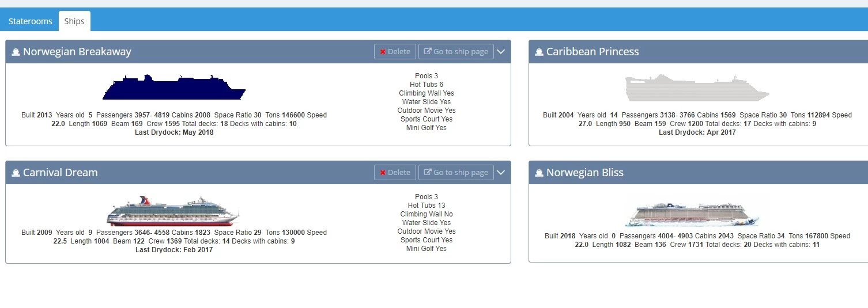This screenshot has width=868, height=308.
Task: Click ship icon beside Carnival Dream title
Action: click(x=16, y=173)
